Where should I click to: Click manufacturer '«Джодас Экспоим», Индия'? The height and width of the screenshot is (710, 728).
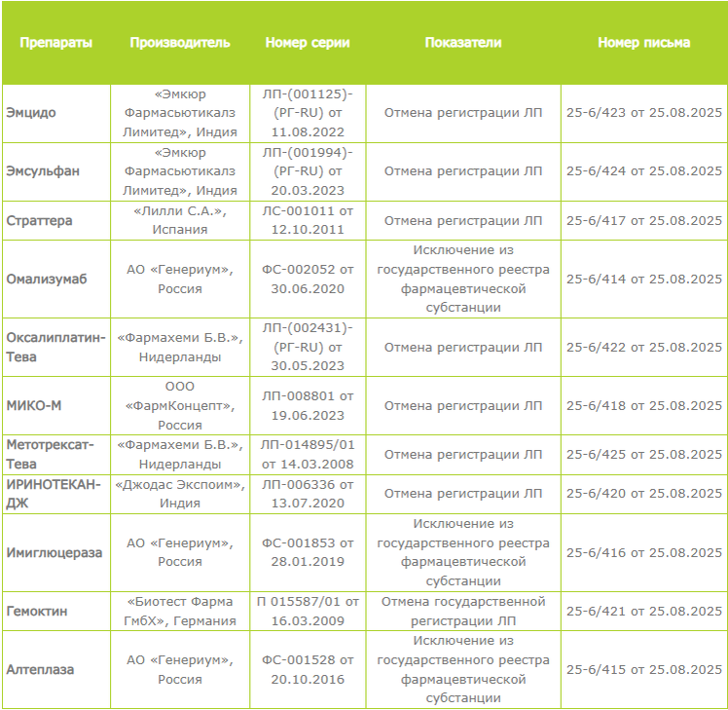tap(180, 494)
